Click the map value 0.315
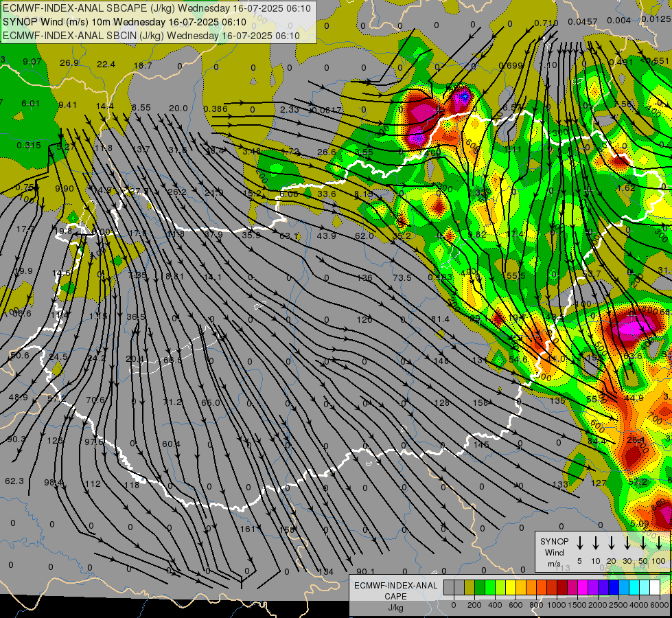The image size is (672, 618). 29,146
